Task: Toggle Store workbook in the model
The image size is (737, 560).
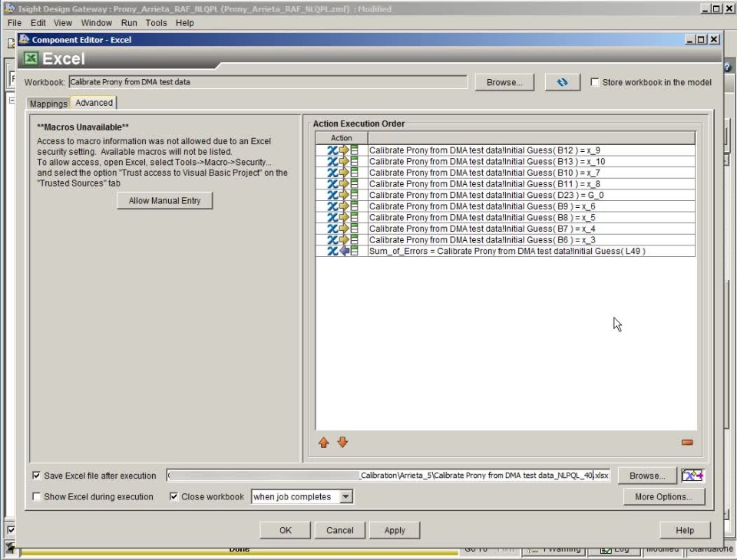Action: coord(594,82)
